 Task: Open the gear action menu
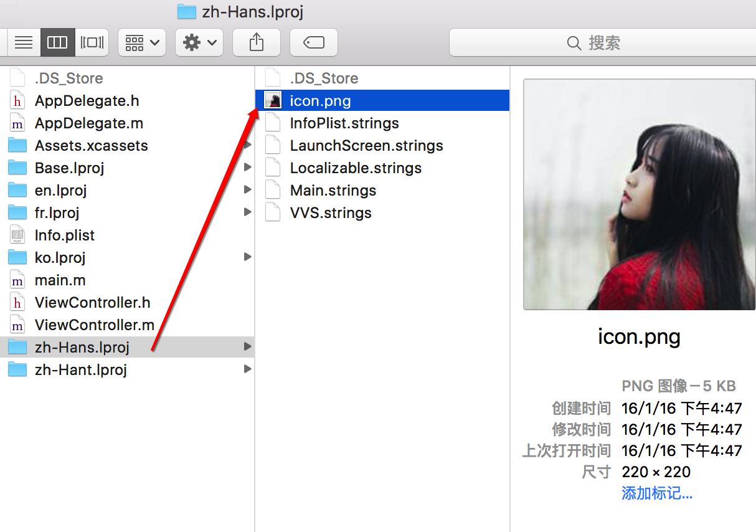(x=199, y=43)
